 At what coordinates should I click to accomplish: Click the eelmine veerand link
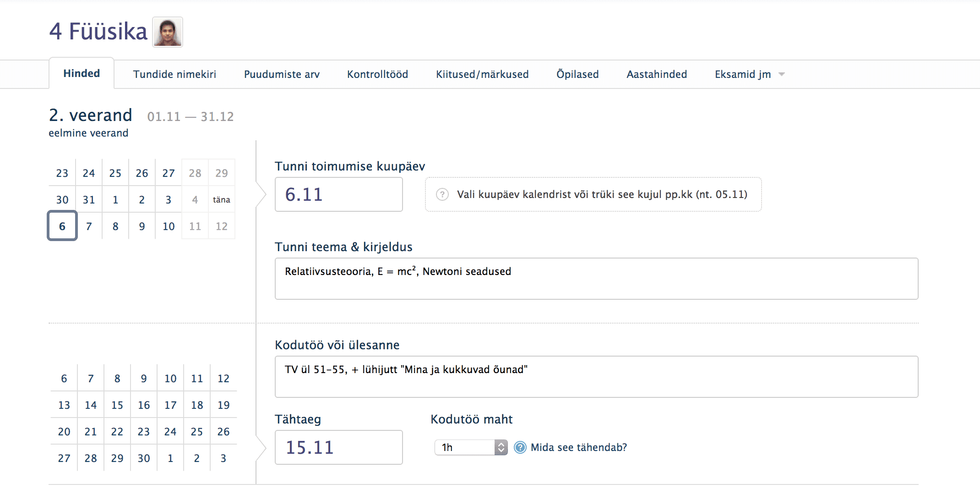pyautogui.click(x=88, y=133)
